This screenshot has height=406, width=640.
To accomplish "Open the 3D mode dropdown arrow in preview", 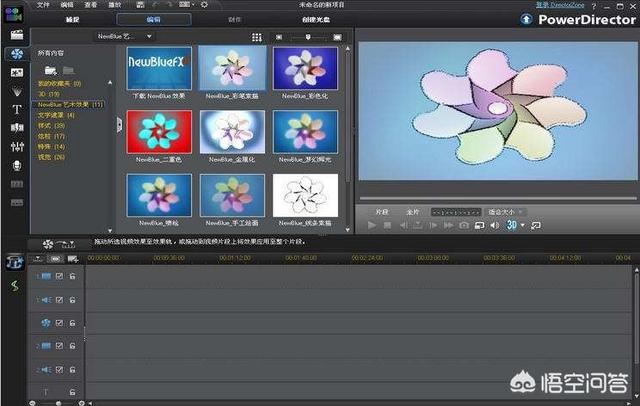I will click(523, 226).
